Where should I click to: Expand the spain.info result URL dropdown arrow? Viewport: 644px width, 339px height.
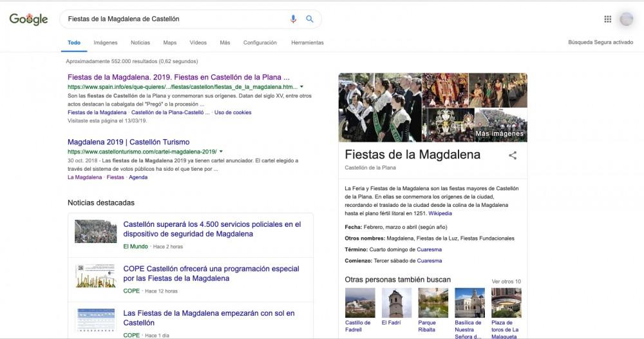coord(301,87)
